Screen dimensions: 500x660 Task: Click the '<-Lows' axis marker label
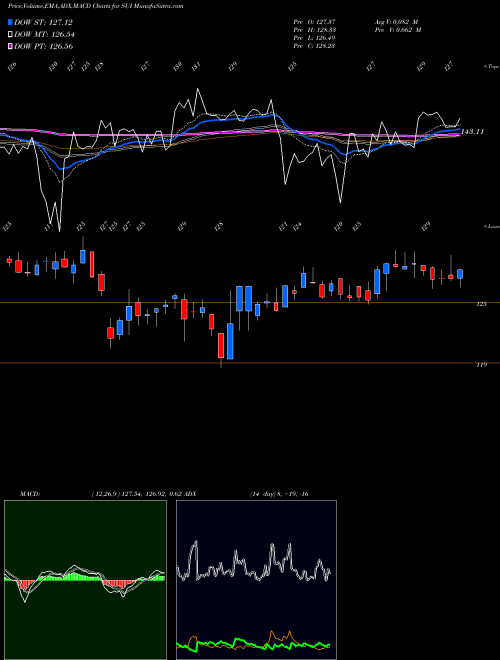[x=492, y=226]
